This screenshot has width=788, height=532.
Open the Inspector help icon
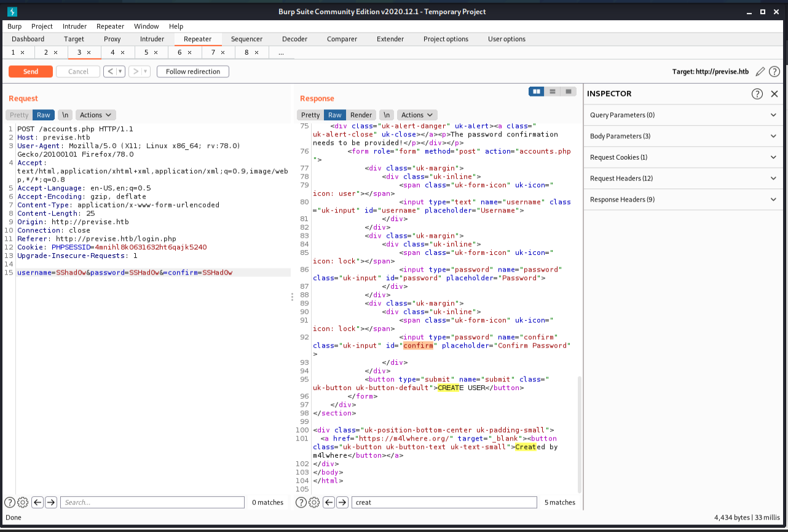[757, 94]
